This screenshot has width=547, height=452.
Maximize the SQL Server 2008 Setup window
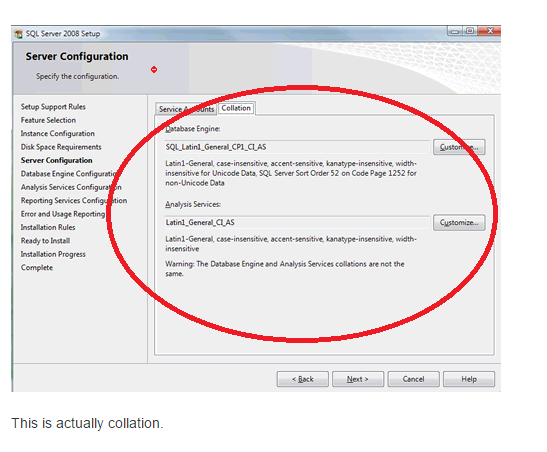470,31
